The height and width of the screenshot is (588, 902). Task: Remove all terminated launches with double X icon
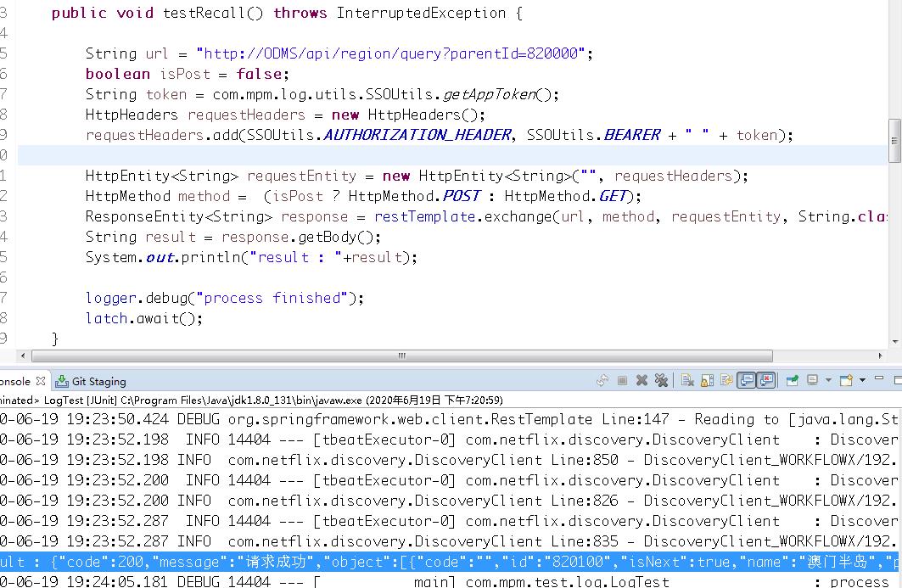[661, 380]
